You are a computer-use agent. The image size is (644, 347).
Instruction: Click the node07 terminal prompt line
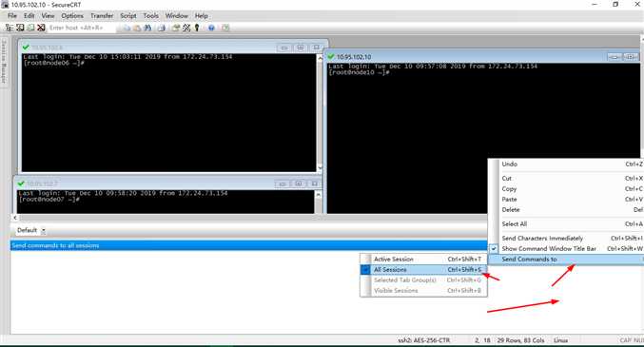tap(49, 199)
